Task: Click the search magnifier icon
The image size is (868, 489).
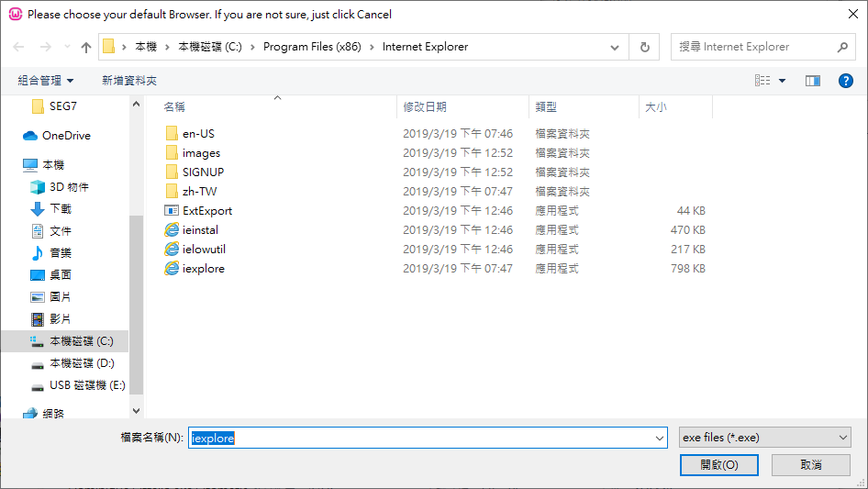Action: 842,47
